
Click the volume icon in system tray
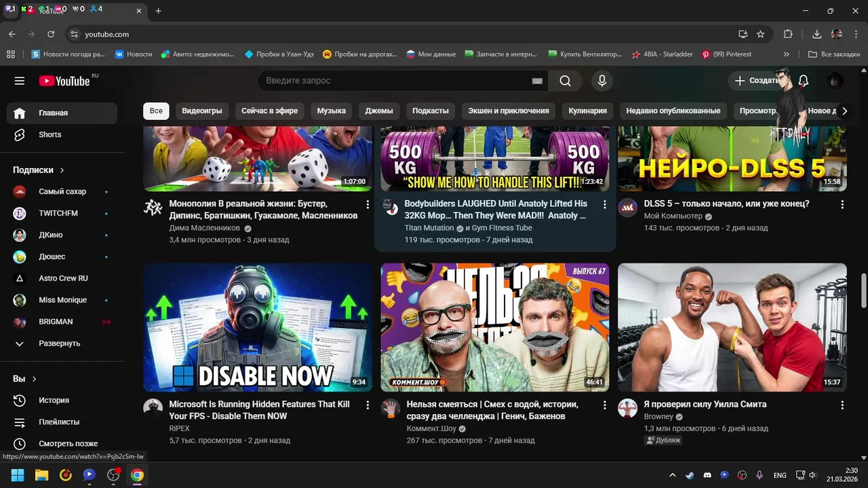pos(813,475)
